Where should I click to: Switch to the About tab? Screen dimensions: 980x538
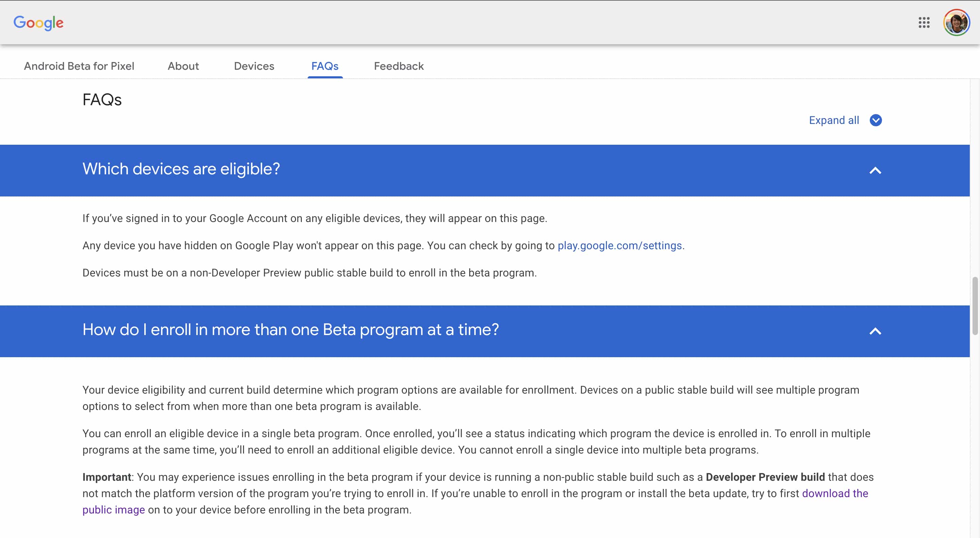pos(183,66)
